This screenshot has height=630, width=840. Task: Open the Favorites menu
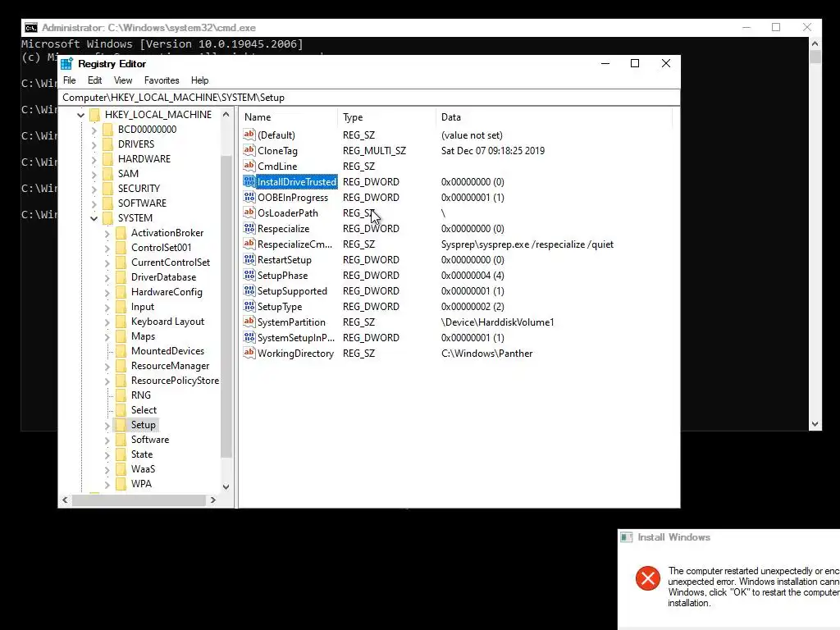pos(162,80)
